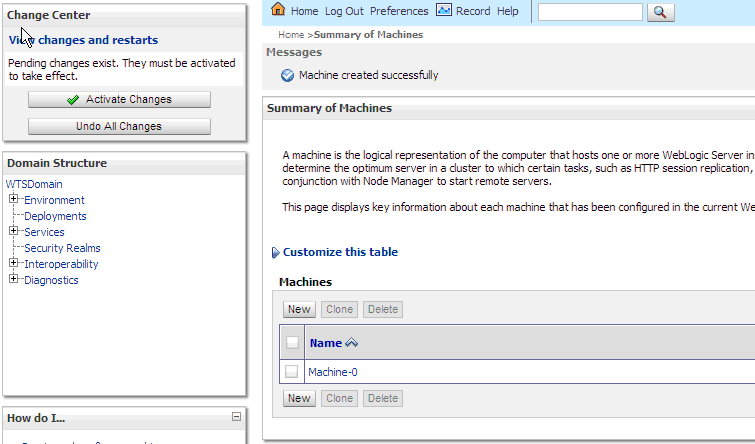Image resolution: width=755 pixels, height=444 pixels.
Task: Expand the Environment tree node
Action: pyautogui.click(x=13, y=198)
